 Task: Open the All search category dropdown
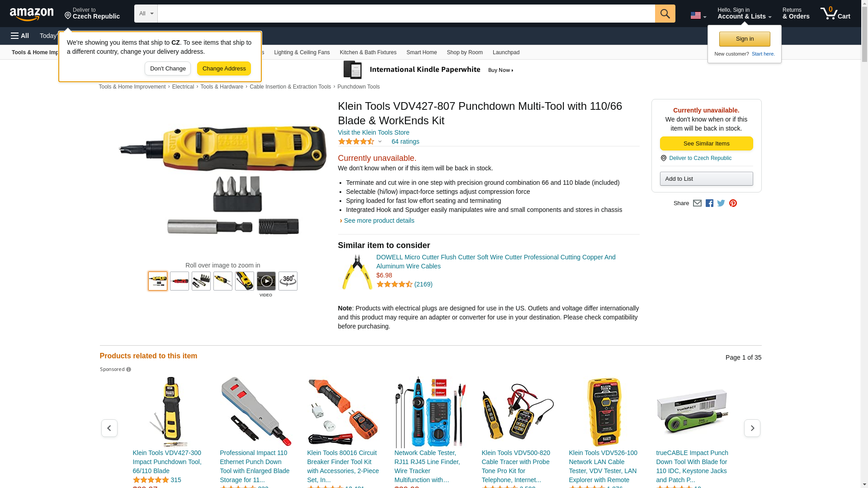(146, 14)
